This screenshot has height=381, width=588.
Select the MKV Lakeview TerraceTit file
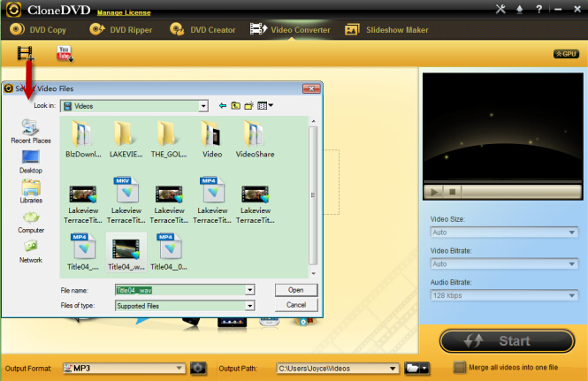(x=126, y=201)
